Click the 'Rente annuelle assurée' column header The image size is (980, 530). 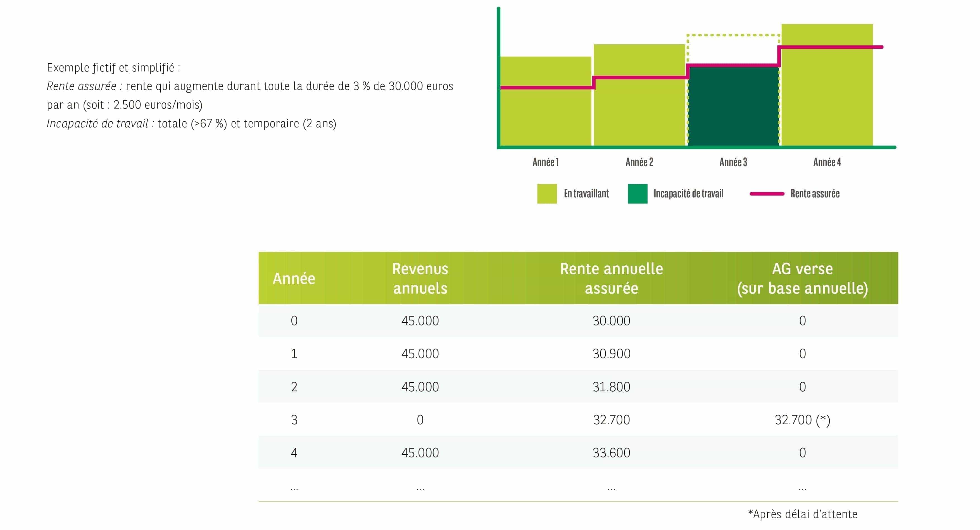611,278
